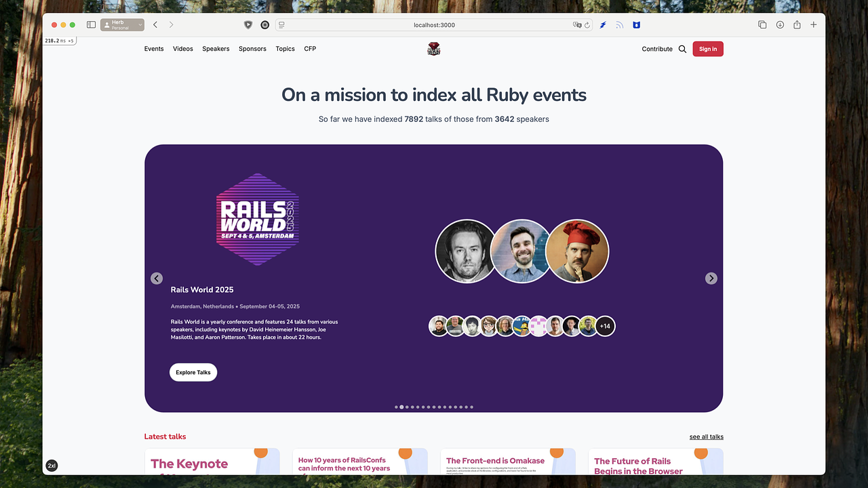Click the translate icon in the address bar

point(577,25)
